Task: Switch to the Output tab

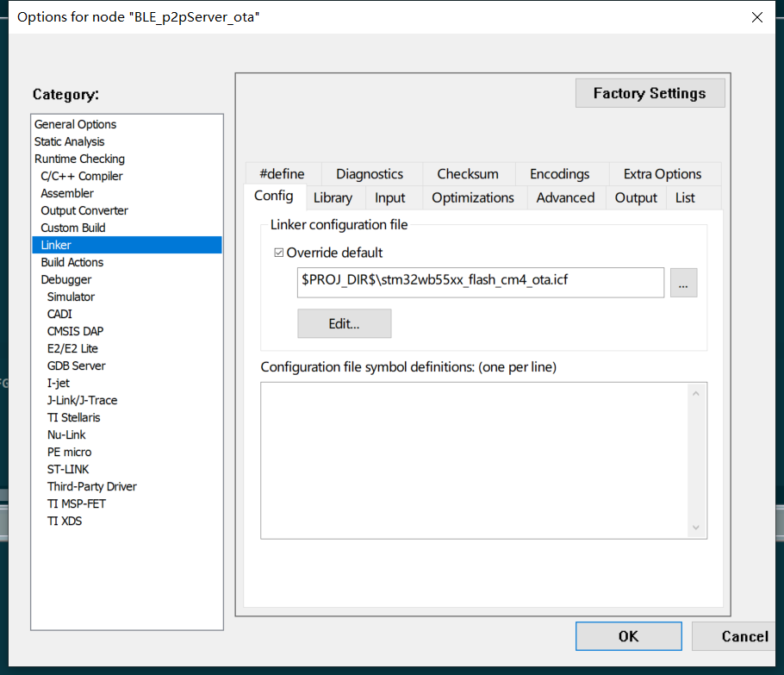Action: click(x=636, y=197)
